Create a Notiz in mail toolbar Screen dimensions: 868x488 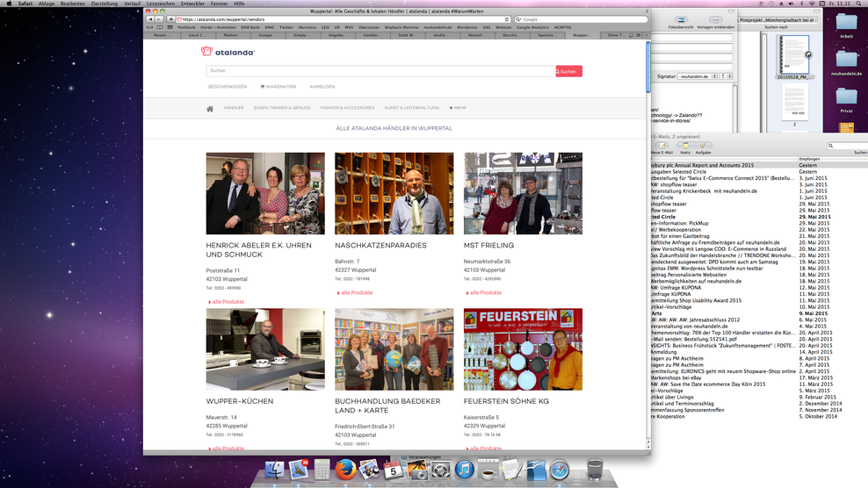point(685,148)
